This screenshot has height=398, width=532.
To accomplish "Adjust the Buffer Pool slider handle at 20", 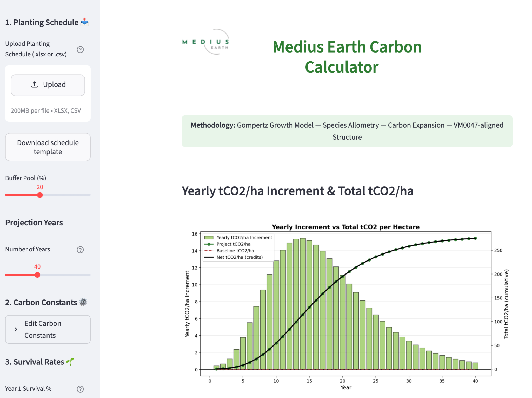I will [x=40, y=195].
